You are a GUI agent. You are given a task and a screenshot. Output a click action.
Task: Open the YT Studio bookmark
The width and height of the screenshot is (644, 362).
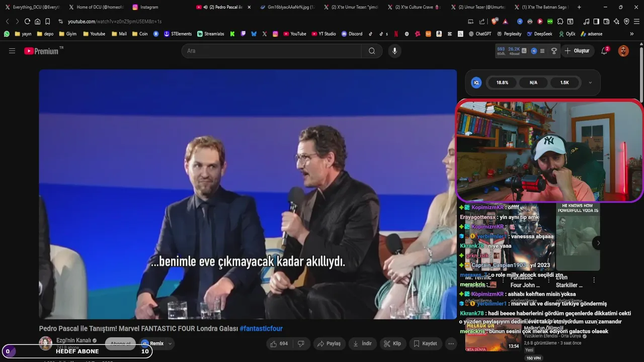tap(324, 34)
